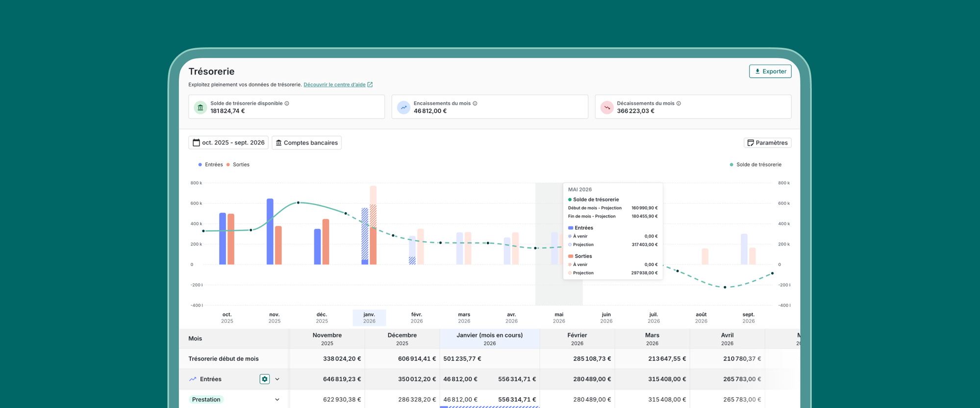Toggle the Entrées series in chart legend

pyautogui.click(x=210, y=165)
